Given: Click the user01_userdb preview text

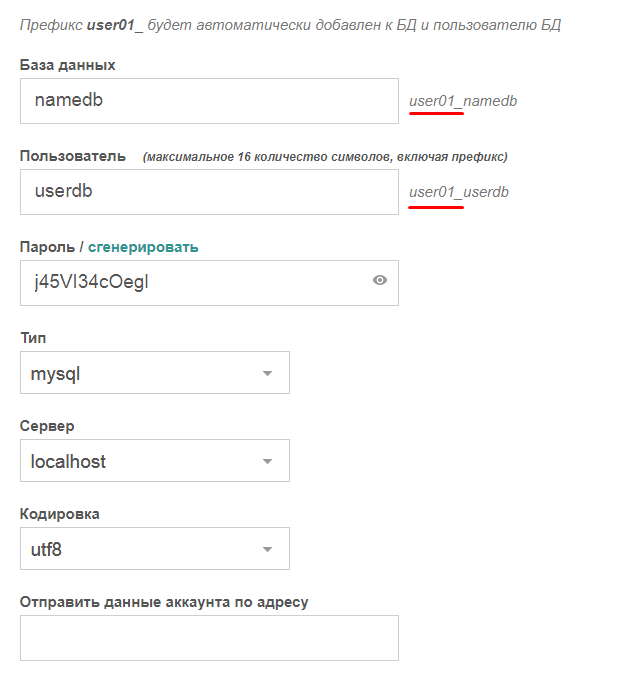Looking at the screenshot, I should 459,191.
